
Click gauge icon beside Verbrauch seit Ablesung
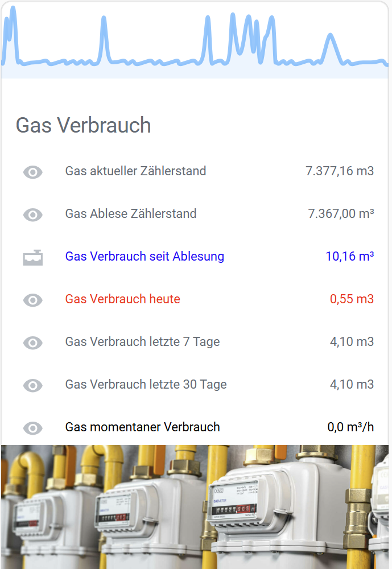pos(33,257)
